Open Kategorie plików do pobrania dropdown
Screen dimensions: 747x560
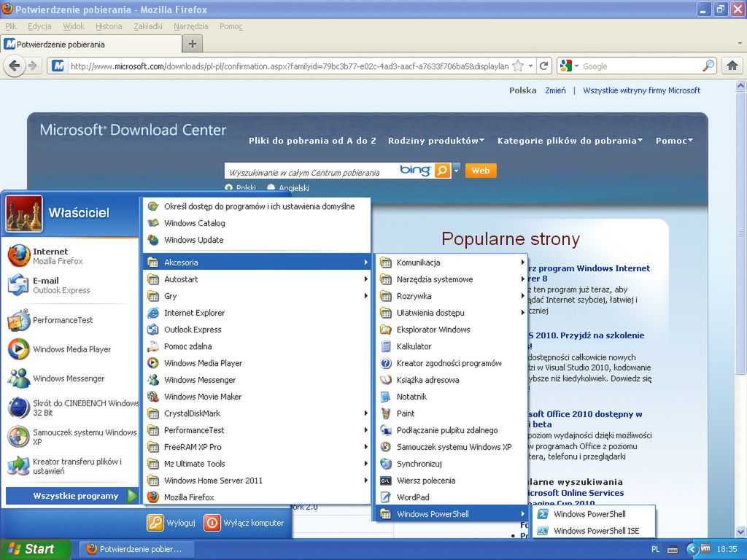point(570,141)
